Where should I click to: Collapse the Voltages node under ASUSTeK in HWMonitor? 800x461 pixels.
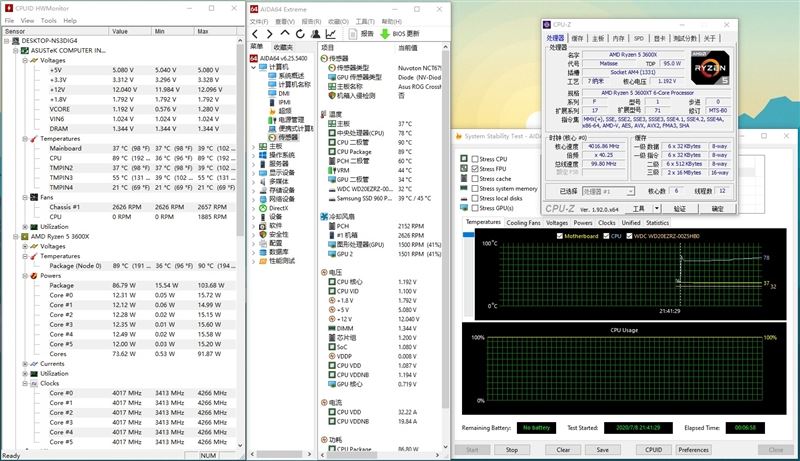[25, 60]
